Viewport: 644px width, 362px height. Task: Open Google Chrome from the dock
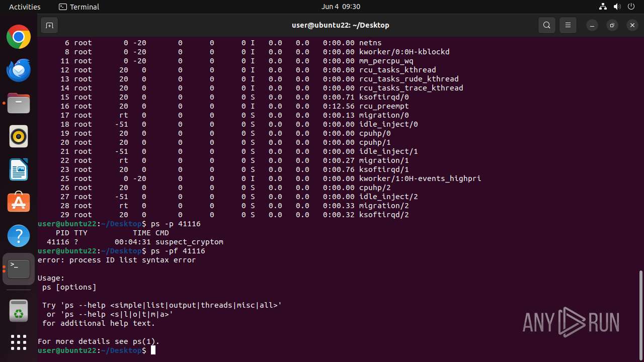(x=19, y=37)
